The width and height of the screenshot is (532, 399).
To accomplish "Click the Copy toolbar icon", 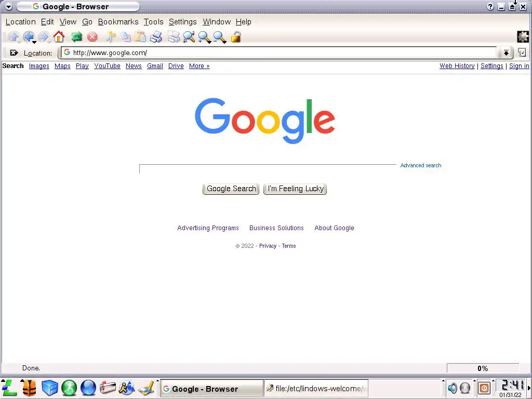I will [126, 37].
